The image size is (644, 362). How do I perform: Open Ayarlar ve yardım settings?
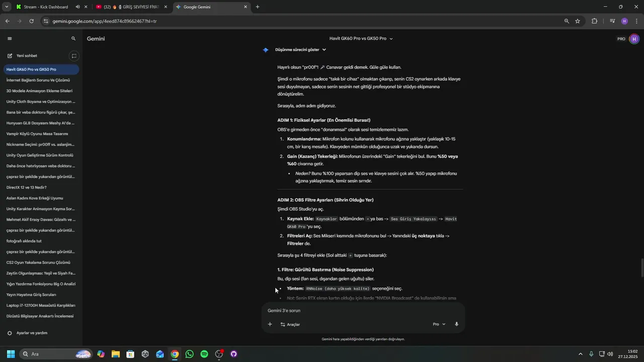[32, 333]
